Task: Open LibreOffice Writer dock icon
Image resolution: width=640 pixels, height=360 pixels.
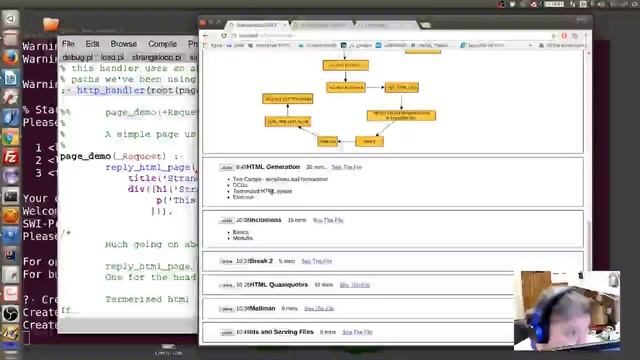Action: [10, 78]
